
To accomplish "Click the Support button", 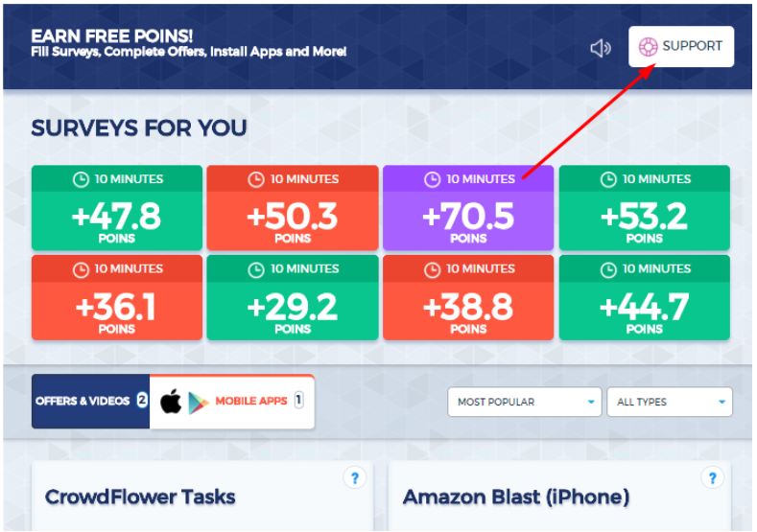I will tap(681, 46).
